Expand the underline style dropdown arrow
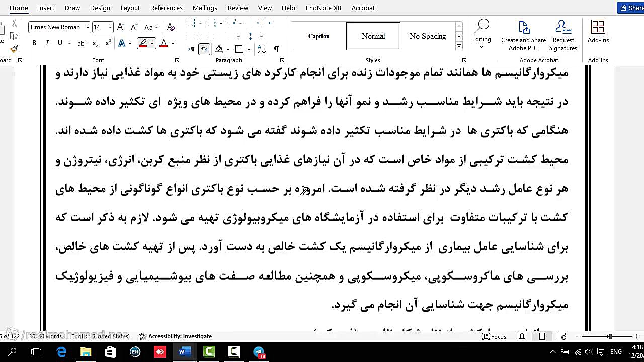The height and width of the screenshot is (362, 644). 69,44
